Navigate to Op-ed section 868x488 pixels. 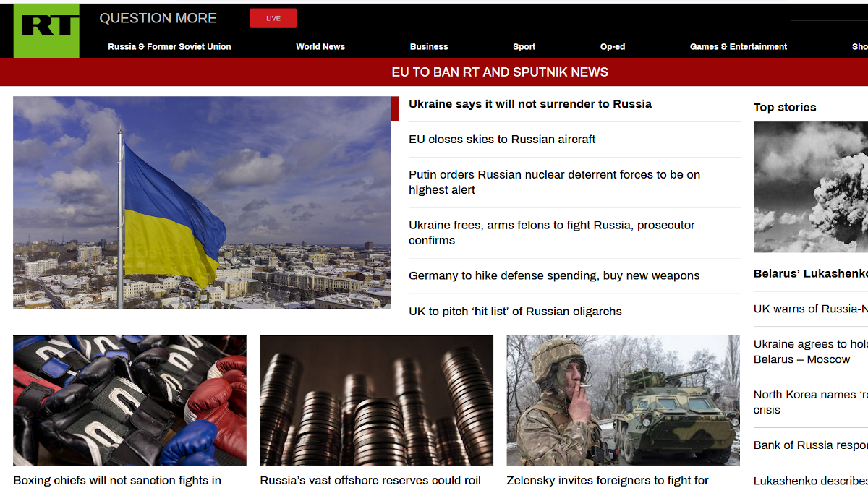tap(612, 46)
